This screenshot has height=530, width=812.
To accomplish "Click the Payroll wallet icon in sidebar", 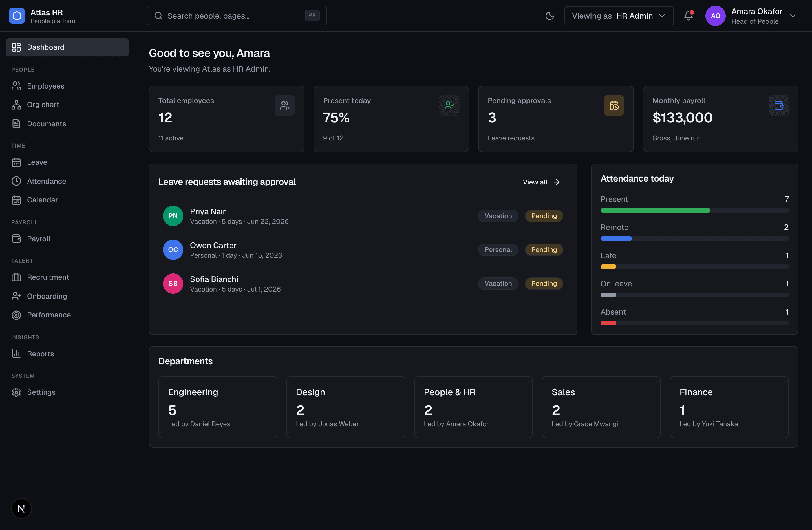I will [x=16, y=239].
